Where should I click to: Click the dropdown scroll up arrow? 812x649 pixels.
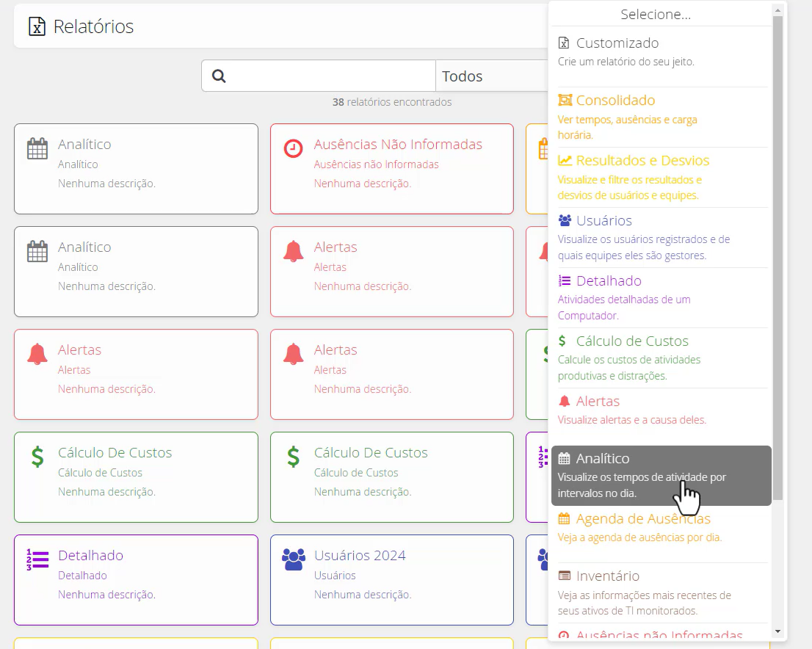coord(777,10)
